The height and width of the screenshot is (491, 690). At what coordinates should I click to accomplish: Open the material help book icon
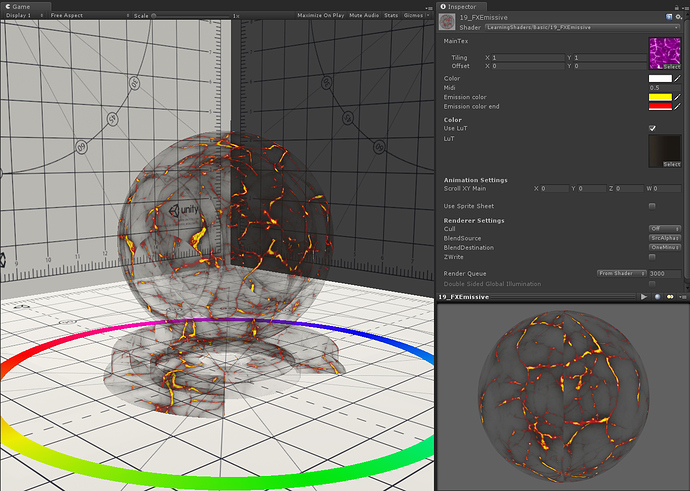point(669,17)
